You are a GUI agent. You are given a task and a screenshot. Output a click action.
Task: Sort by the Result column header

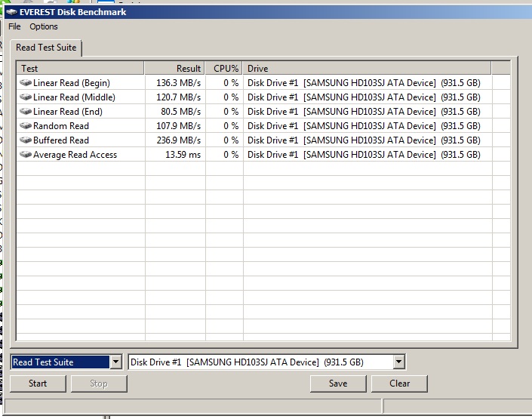[x=174, y=68]
